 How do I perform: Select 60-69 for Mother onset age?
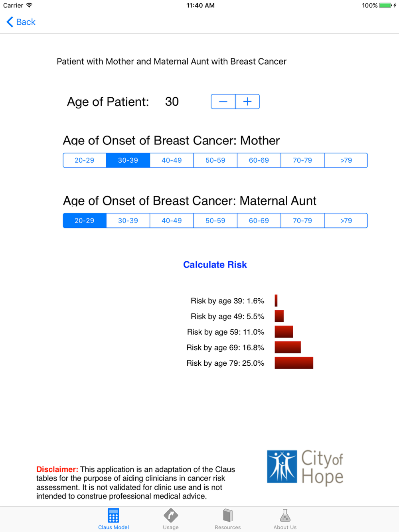click(x=259, y=160)
